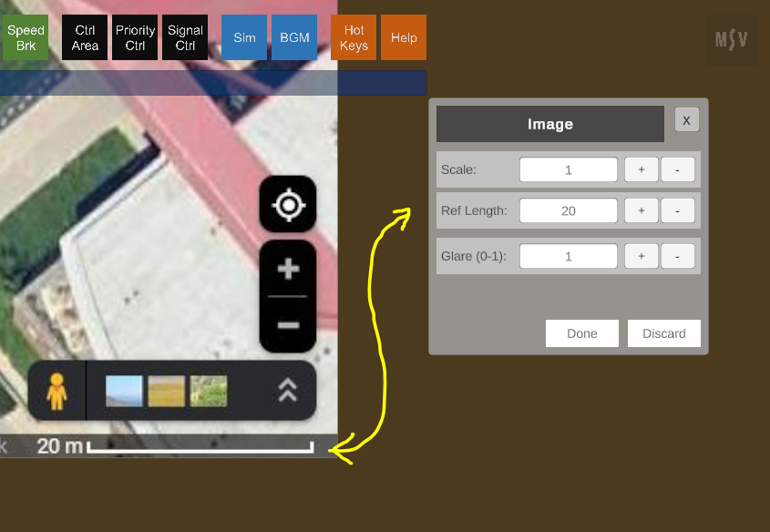The width and height of the screenshot is (770, 532).
Task: Click the map recenter location icon
Action: click(288, 205)
